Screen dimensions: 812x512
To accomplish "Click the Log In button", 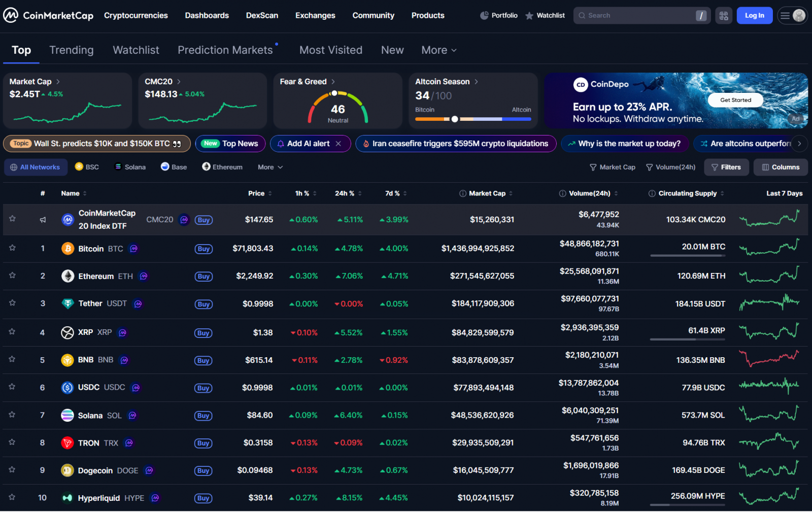I will (754, 15).
